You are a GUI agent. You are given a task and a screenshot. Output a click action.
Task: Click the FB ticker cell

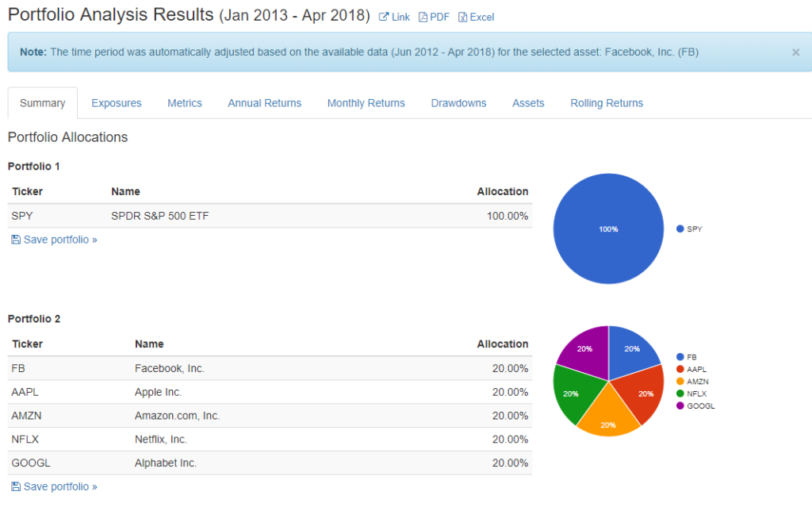[18, 368]
